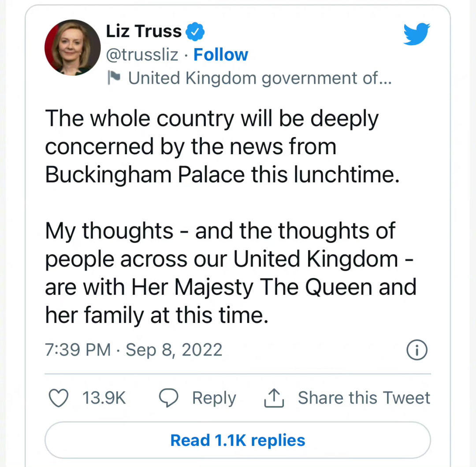Like the tweet with the heart icon

click(58, 398)
